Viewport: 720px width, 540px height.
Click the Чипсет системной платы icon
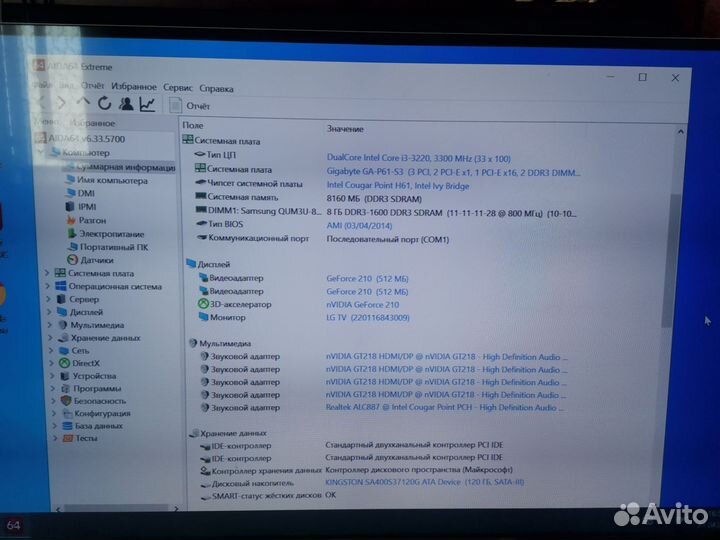coord(201,183)
